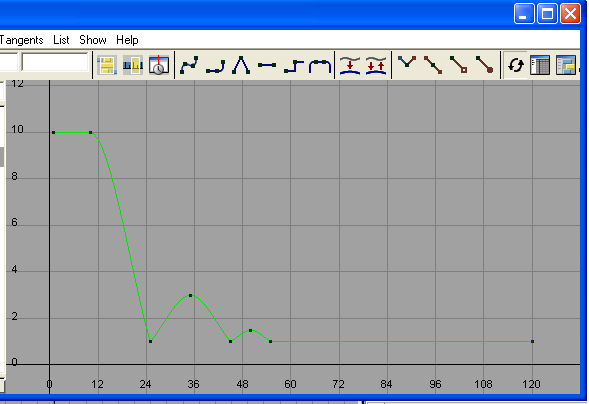Free tangent weight icon
Image resolution: width=589 pixels, height=404 pixels.
tap(459, 65)
